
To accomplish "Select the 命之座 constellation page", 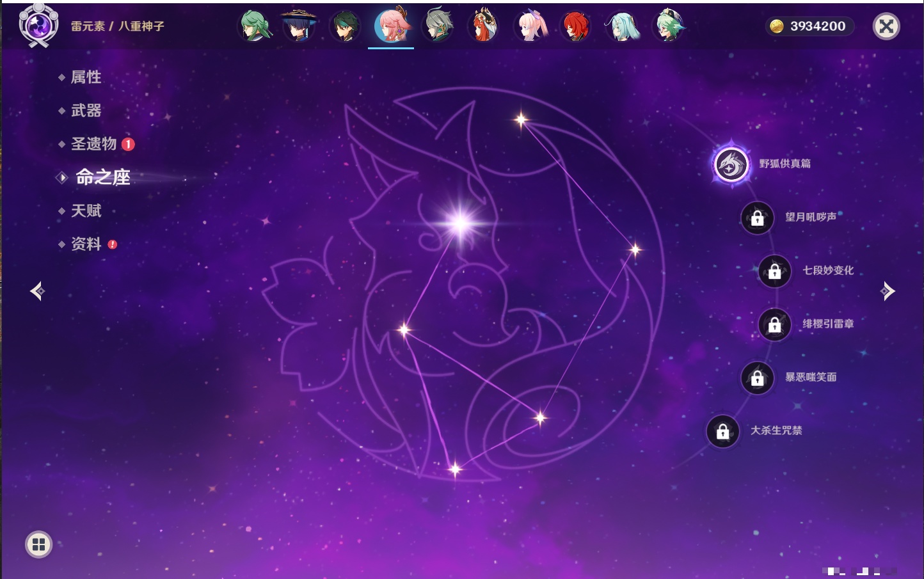I will (102, 177).
